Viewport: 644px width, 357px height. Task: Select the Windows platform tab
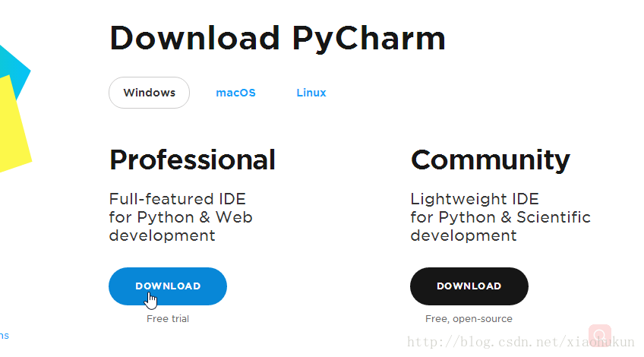tap(149, 93)
